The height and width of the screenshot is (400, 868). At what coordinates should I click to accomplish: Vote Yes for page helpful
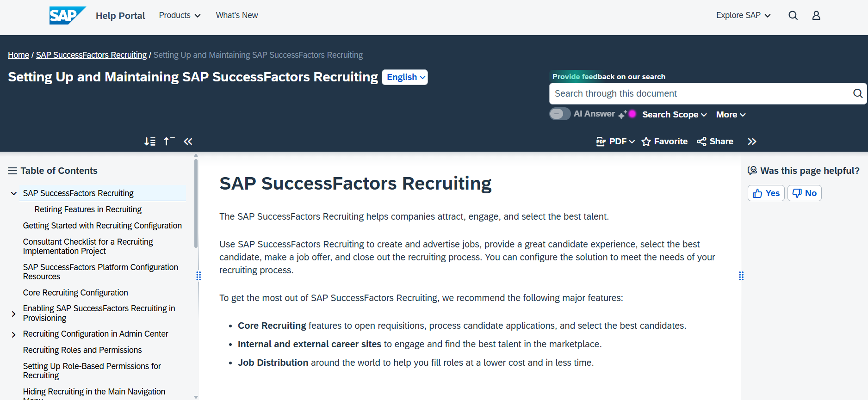tap(766, 193)
